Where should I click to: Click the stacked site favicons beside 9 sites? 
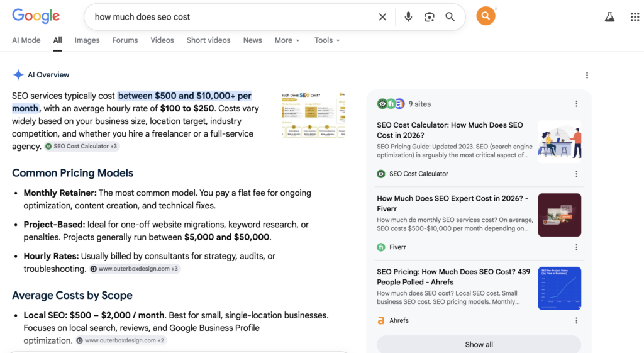tap(391, 104)
